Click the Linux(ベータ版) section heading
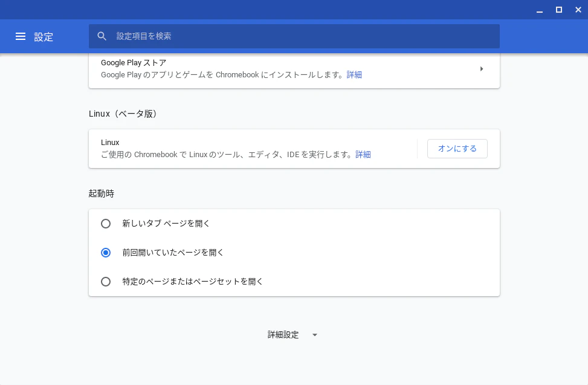588x385 pixels. point(123,114)
